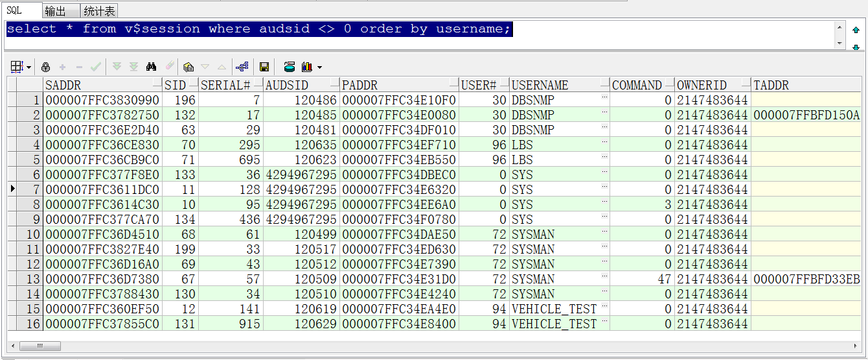Click the minus Delete record icon
868x360 pixels.
(x=79, y=67)
